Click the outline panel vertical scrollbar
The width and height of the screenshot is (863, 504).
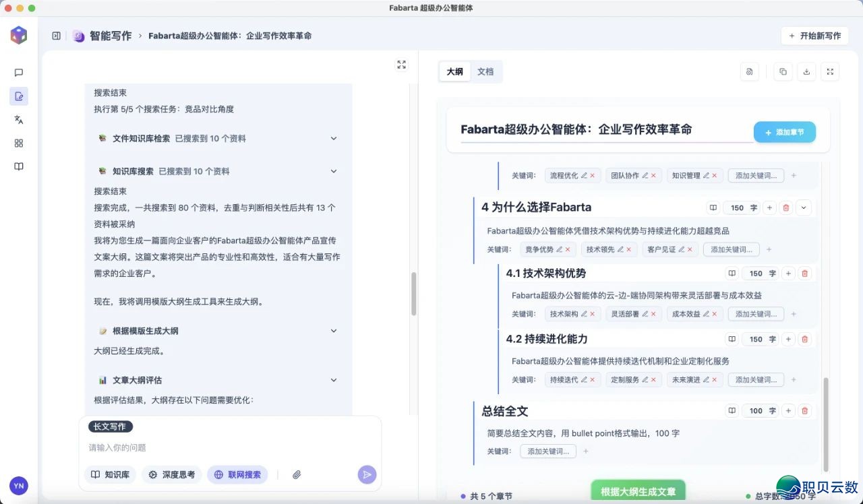pyautogui.click(x=827, y=423)
